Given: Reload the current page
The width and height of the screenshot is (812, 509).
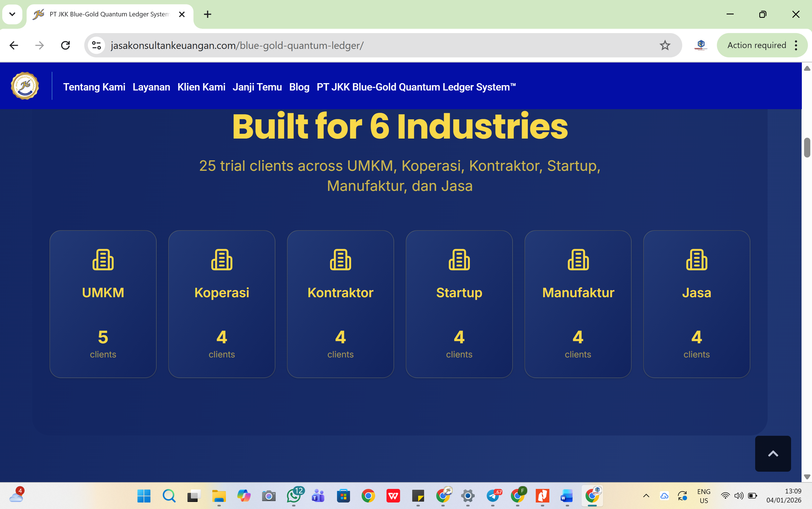Looking at the screenshot, I should [x=65, y=46].
